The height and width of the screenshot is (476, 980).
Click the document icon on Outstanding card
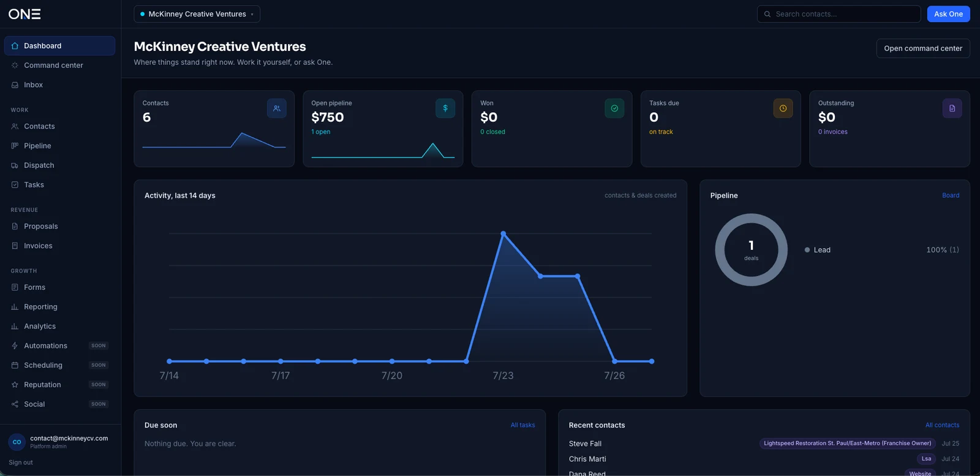pos(952,108)
